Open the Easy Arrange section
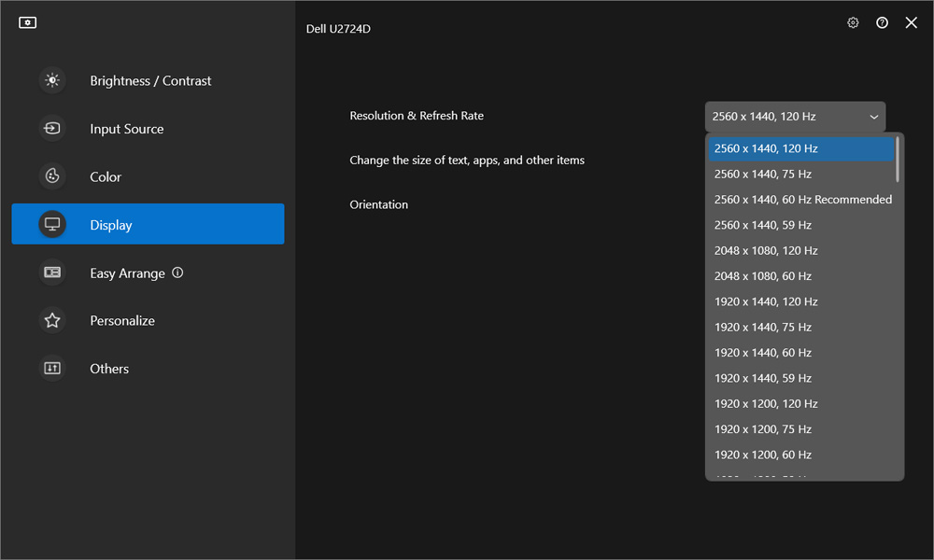Screen dimensions: 934x560 pyautogui.click(x=148, y=273)
